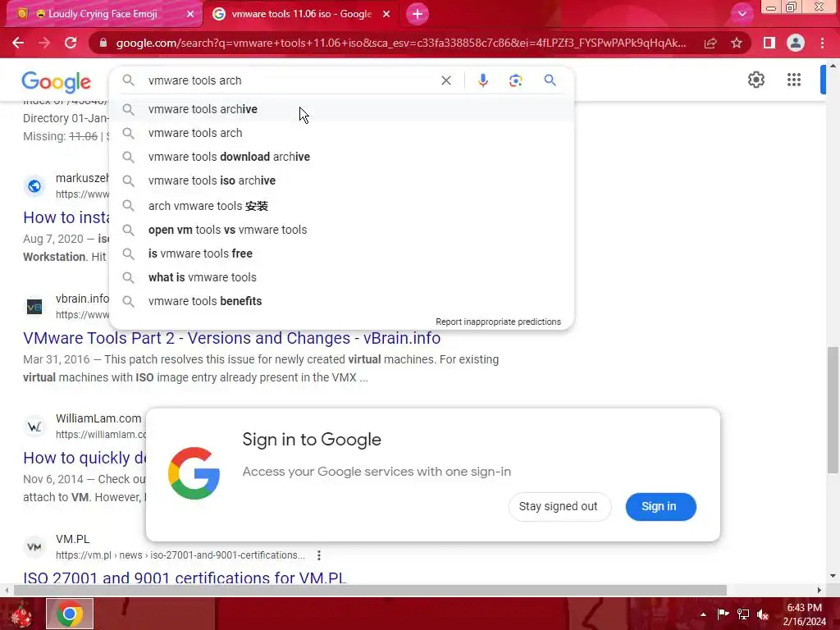Click the blue search magnifier button
The image size is (840, 630).
(x=550, y=80)
